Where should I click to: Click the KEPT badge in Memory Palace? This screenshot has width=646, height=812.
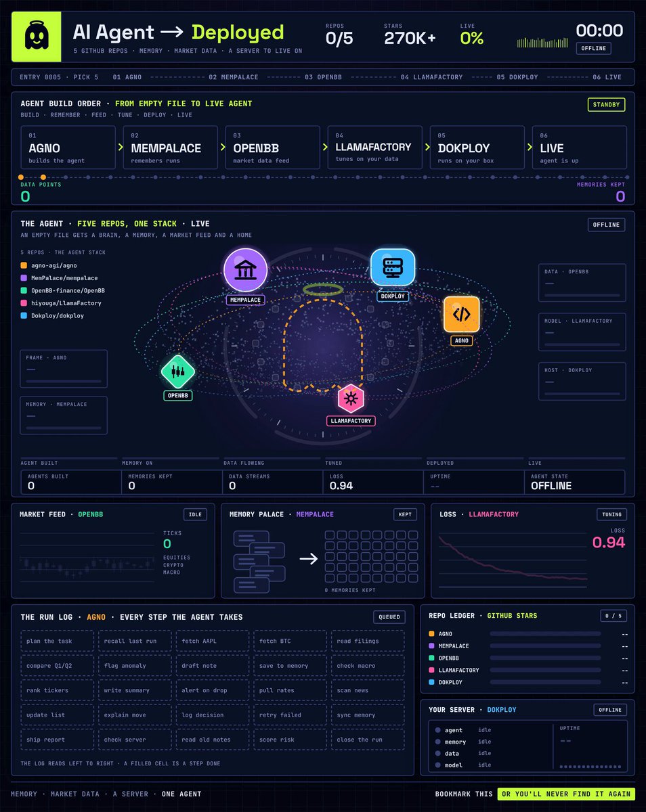(405, 515)
